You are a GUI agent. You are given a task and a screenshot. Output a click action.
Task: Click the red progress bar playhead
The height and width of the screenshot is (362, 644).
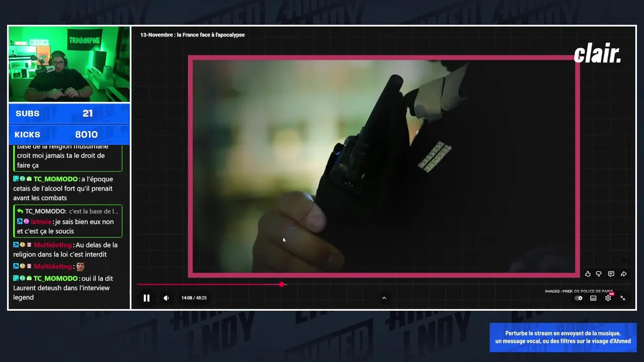[282, 285]
